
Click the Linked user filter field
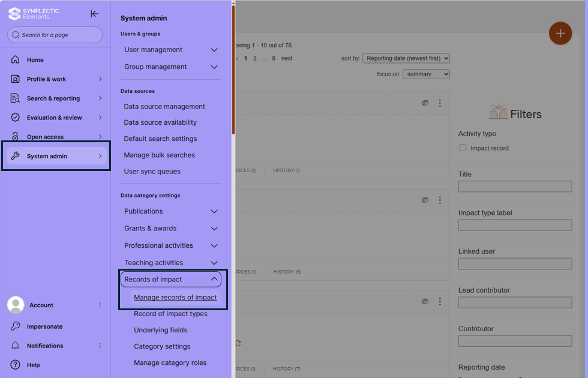[x=515, y=263]
